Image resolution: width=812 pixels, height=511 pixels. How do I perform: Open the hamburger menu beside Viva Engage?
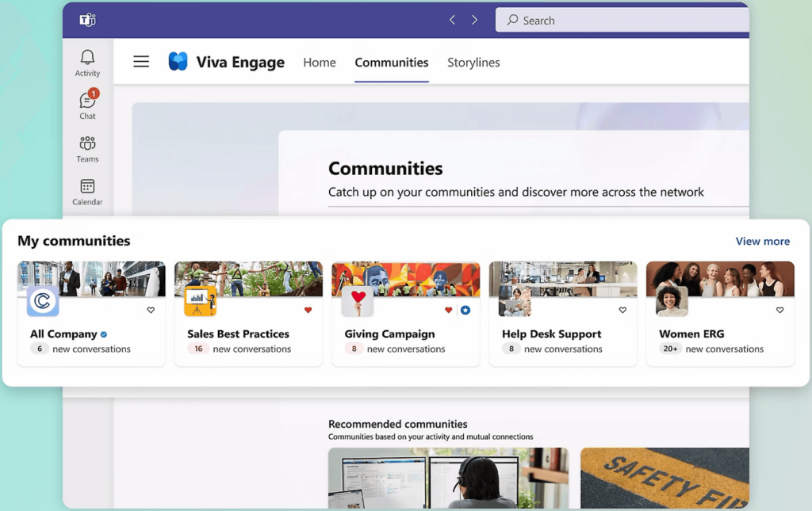pyautogui.click(x=141, y=62)
